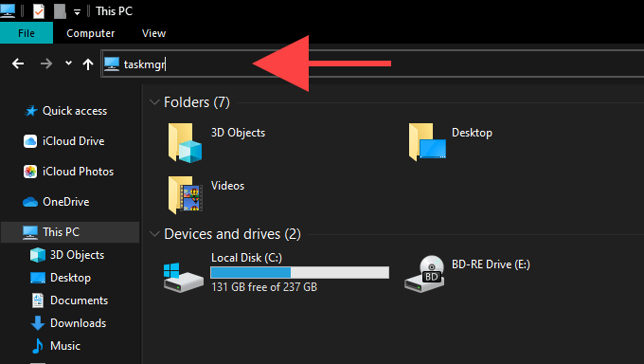Click the BD-RE Drive (E:) label
Viewport: 644px width, 364px height.
[491, 264]
